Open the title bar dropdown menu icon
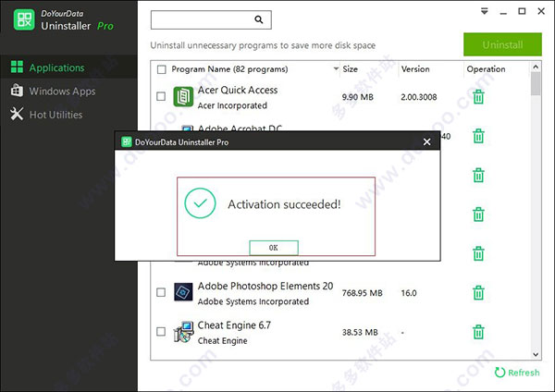Image resolution: width=555 pixels, height=392 pixels. pos(484,11)
